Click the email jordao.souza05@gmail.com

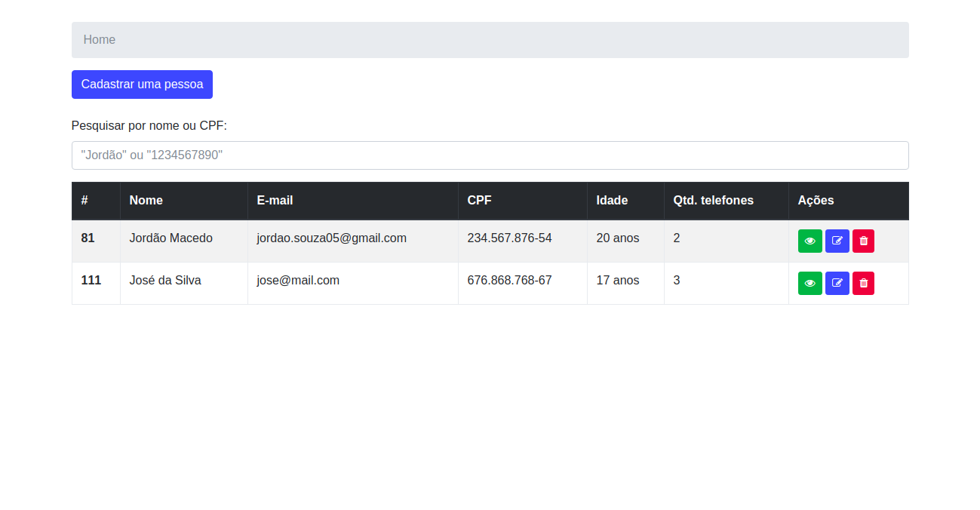point(331,238)
